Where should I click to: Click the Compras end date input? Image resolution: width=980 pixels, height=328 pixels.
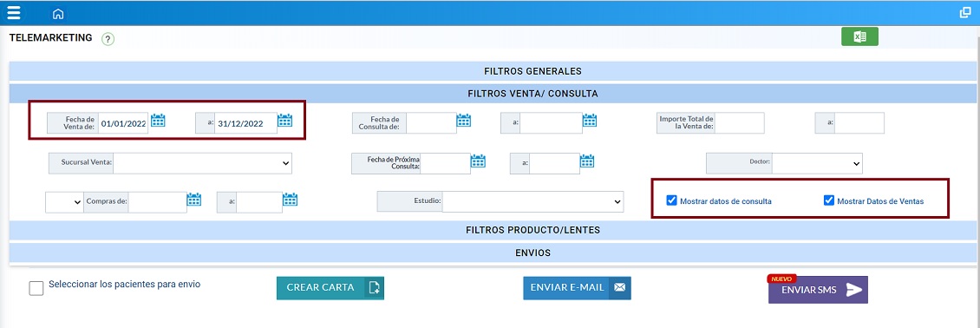tap(259, 202)
